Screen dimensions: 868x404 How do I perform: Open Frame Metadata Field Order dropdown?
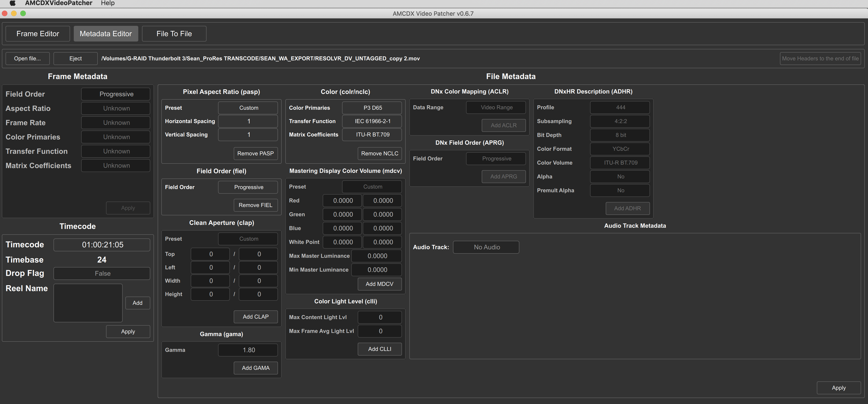coord(115,94)
